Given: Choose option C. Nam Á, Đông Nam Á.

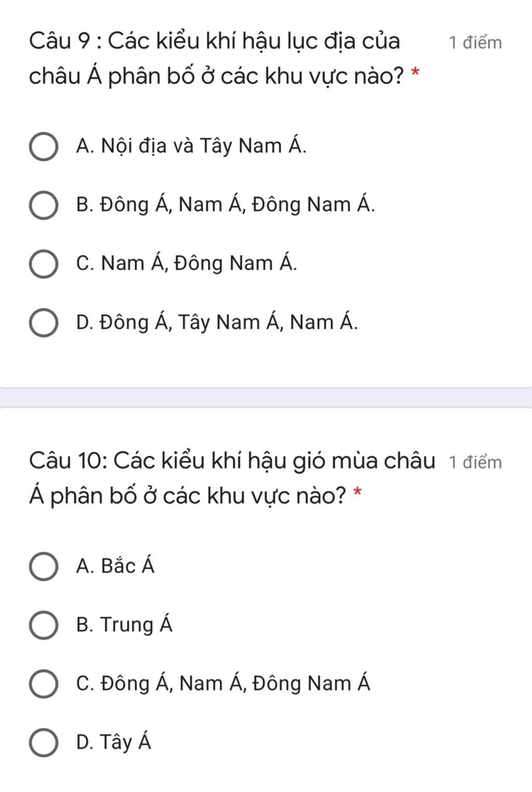Looking at the screenshot, I should click(x=43, y=265).
